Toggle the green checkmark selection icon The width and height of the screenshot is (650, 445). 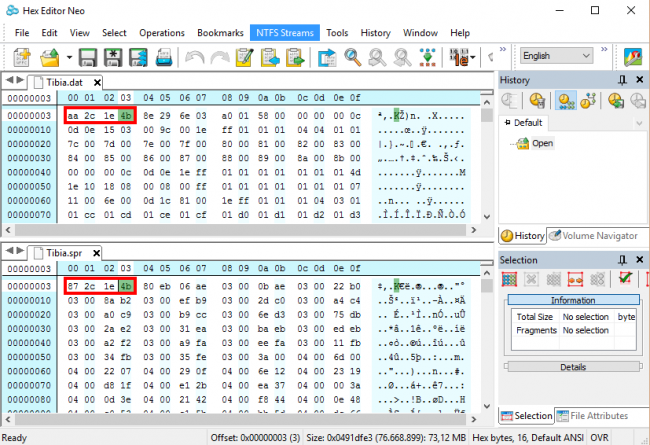[625, 278]
